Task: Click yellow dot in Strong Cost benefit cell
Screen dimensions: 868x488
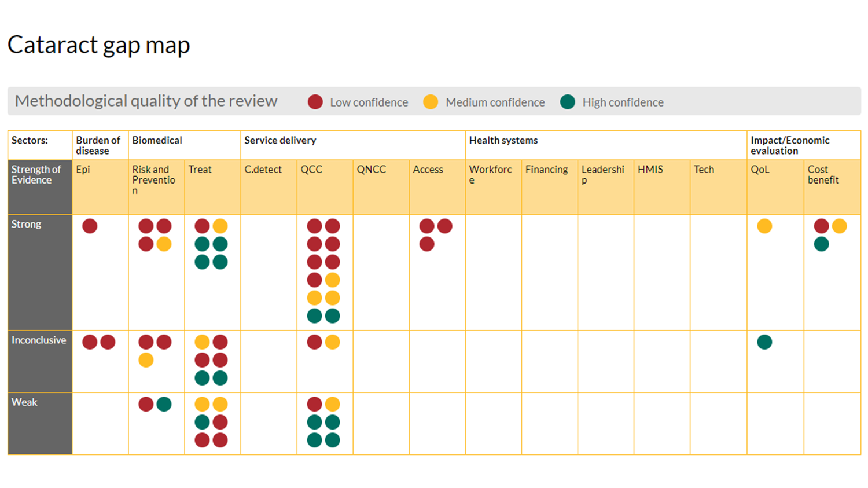Action: pyautogui.click(x=840, y=226)
